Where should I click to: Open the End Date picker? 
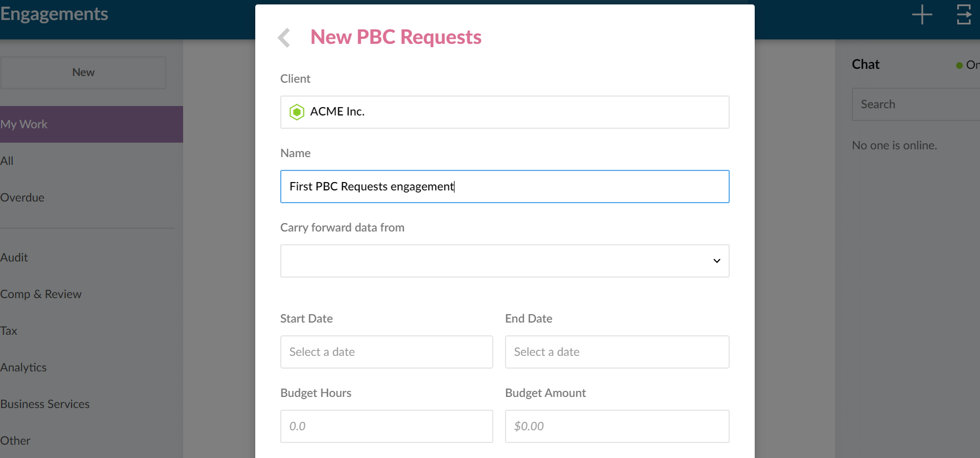[617, 352]
